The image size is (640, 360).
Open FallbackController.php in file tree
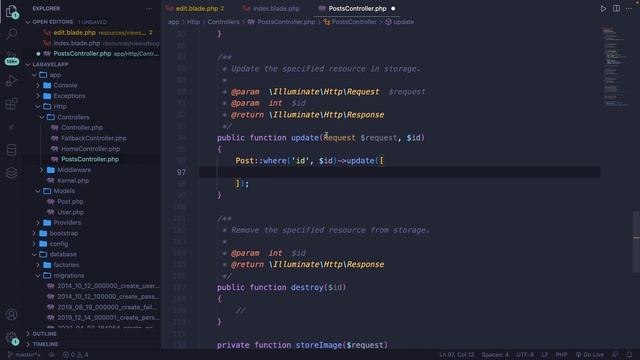(x=93, y=138)
